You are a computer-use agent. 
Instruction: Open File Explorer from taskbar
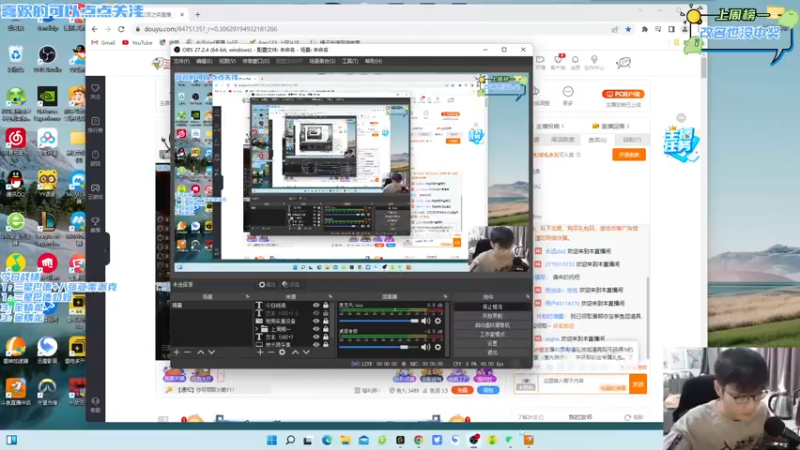click(x=345, y=440)
